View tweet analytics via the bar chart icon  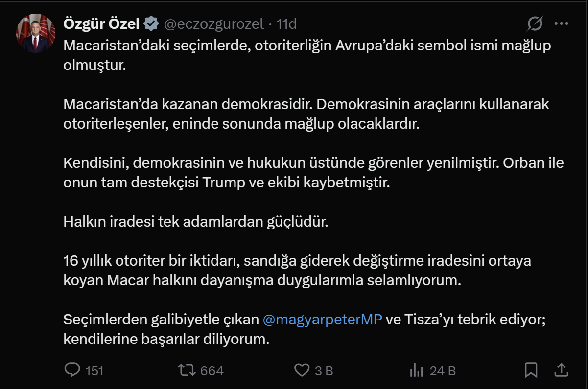pyautogui.click(x=416, y=370)
